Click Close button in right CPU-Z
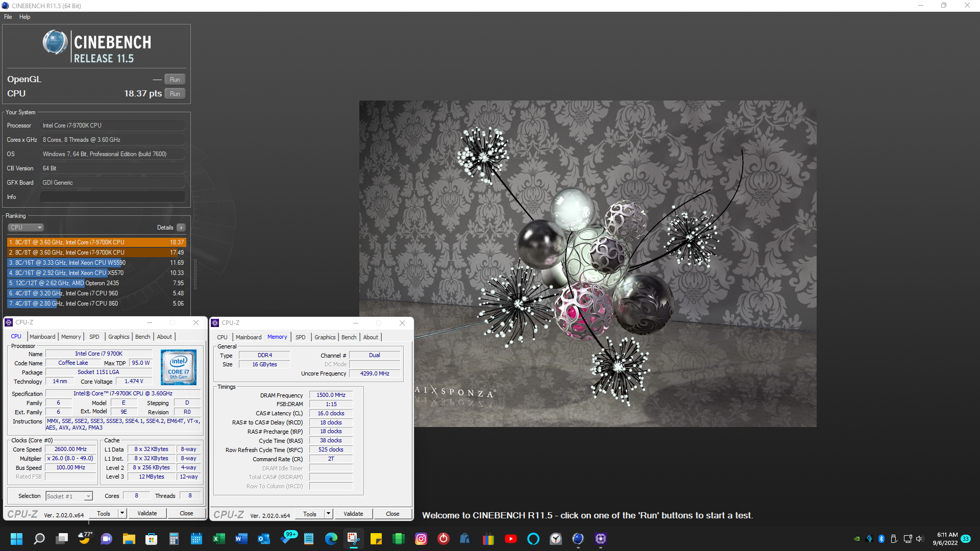The height and width of the screenshot is (551, 980). coord(393,514)
